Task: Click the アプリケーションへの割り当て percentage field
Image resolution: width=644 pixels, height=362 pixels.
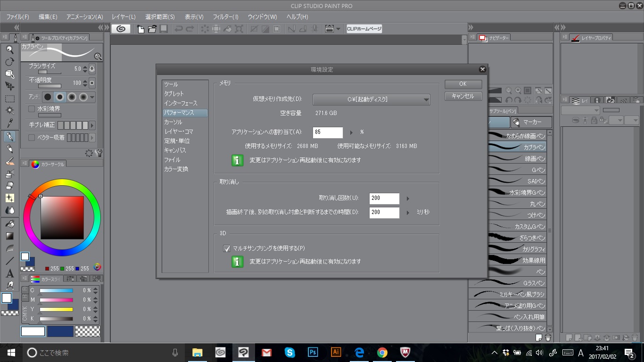Action: [x=328, y=132]
